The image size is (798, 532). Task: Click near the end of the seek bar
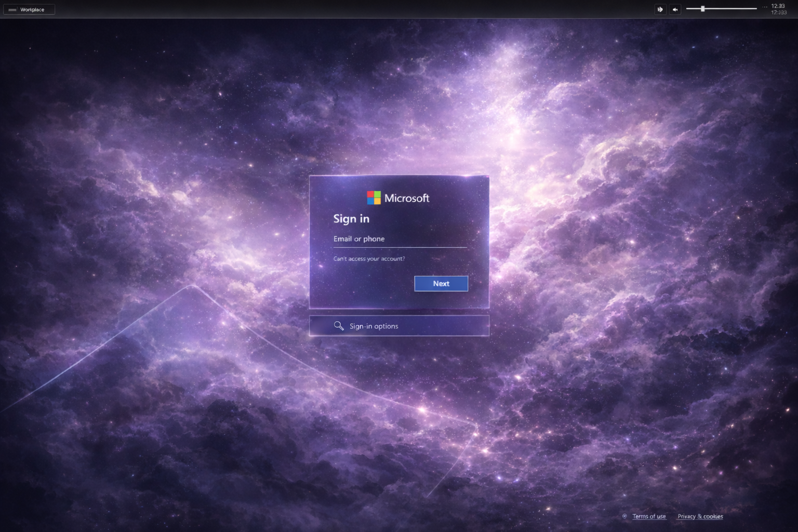pos(753,8)
